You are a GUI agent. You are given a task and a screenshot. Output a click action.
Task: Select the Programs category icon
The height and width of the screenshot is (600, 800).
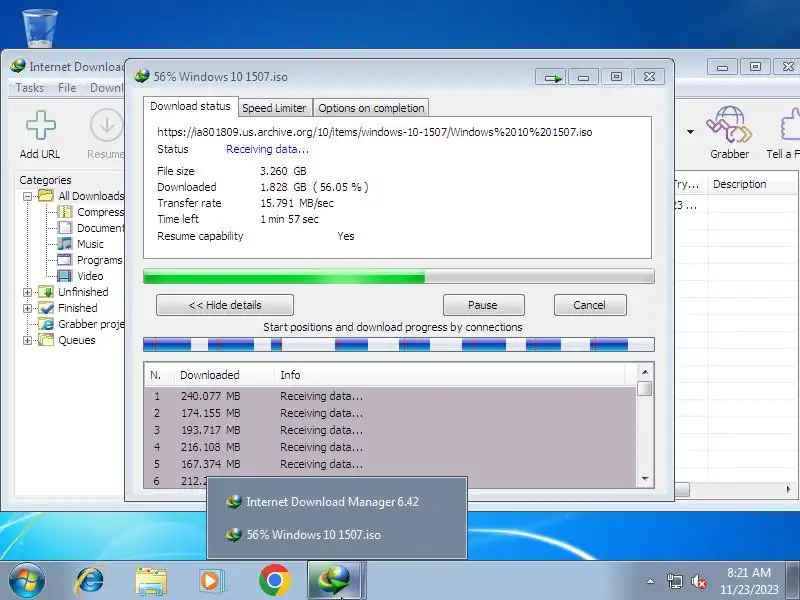[65, 260]
